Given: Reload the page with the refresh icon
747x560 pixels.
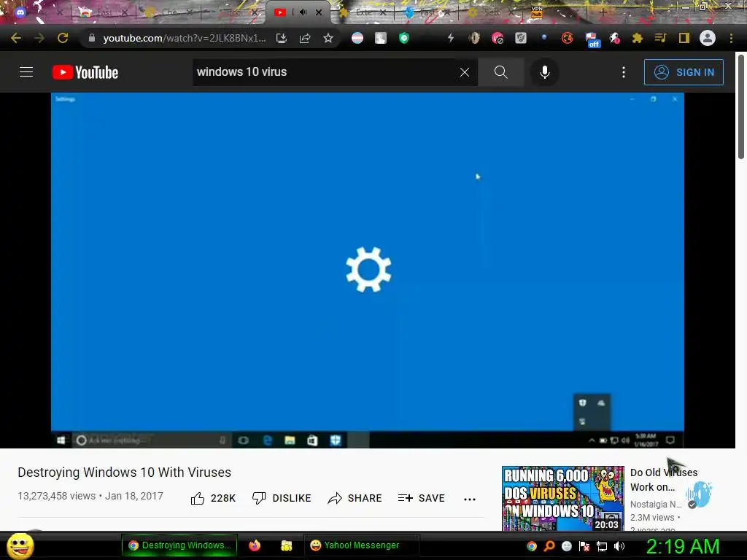Looking at the screenshot, I should [63, 38].
